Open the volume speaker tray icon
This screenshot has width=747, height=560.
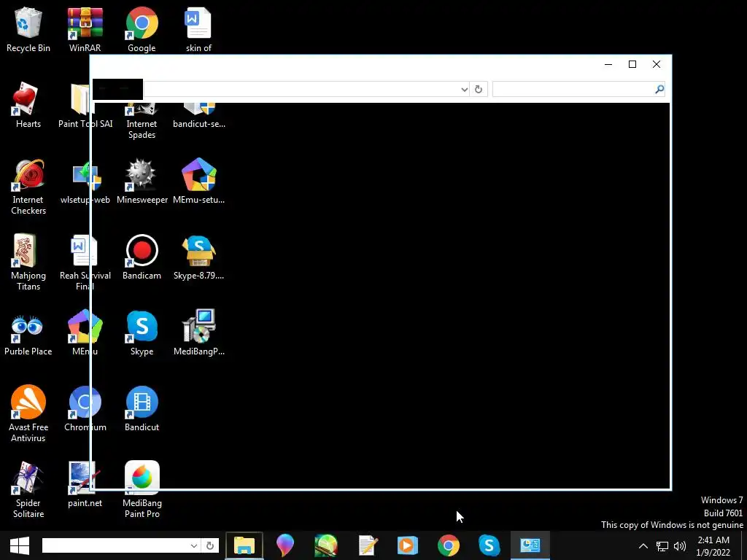coord(680,546)
